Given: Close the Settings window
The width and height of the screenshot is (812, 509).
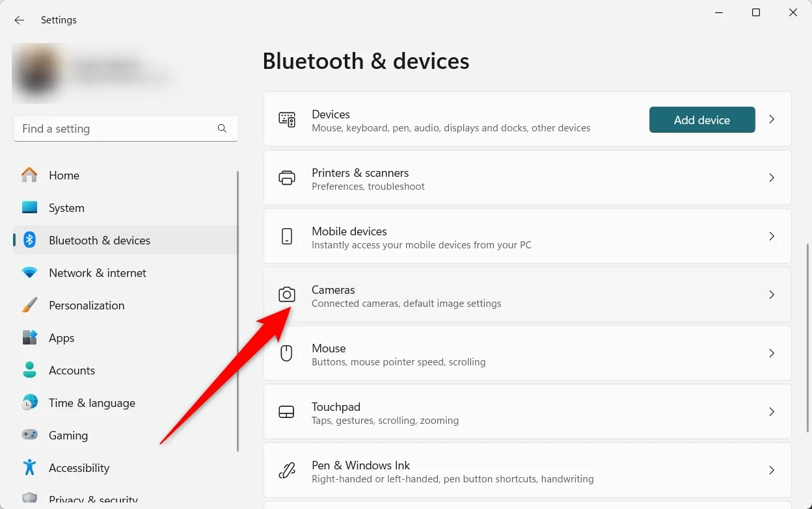Looking at the screenshot, I should [x=793, y=12].
